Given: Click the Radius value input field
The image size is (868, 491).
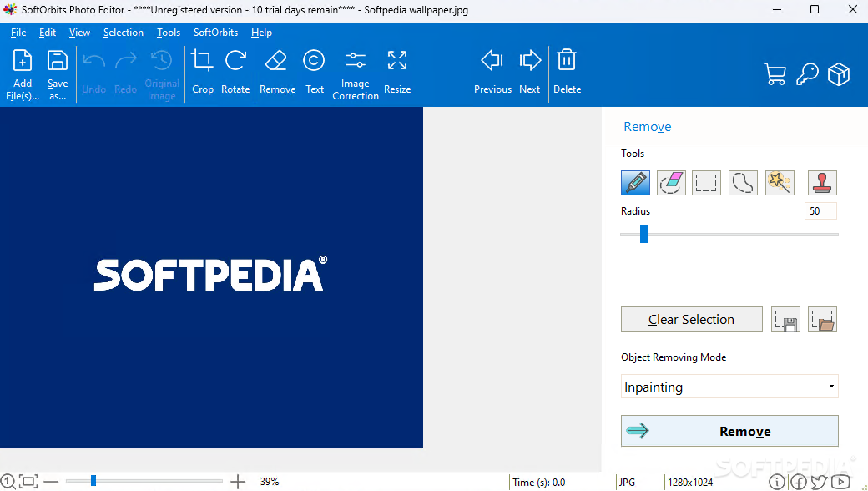Looking at the screenshot, I should [820, 211].
